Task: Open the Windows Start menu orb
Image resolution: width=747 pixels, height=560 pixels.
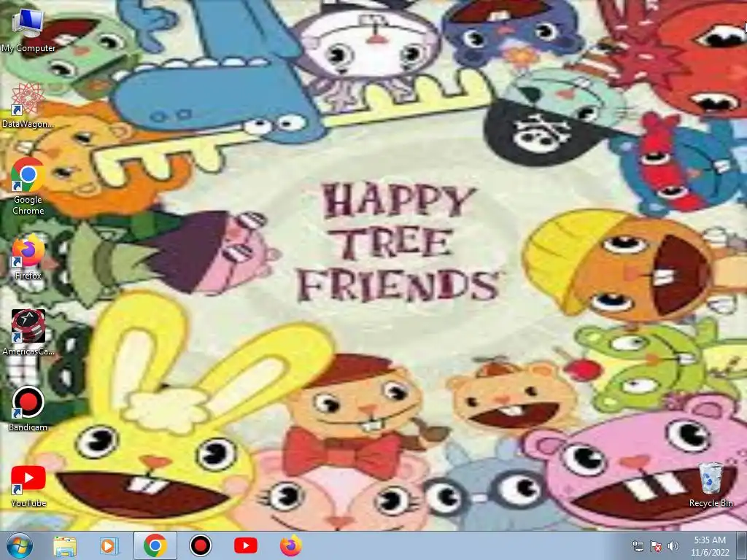Action: click(20, 545)
